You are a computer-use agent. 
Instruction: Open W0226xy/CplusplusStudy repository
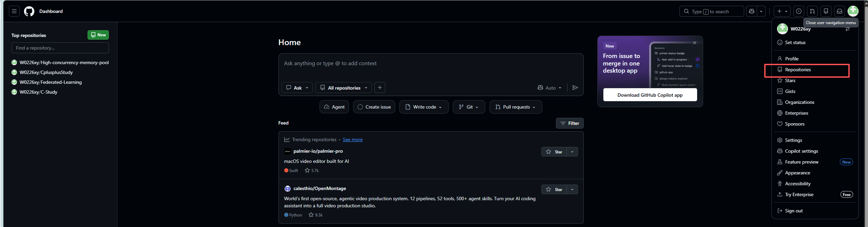[x=46, y=72]
